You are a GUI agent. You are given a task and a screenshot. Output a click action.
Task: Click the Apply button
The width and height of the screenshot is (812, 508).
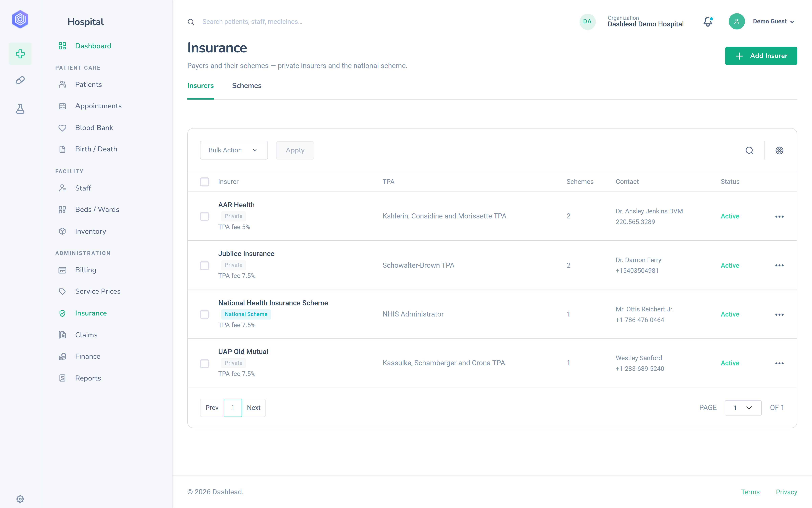coord(295,150)
